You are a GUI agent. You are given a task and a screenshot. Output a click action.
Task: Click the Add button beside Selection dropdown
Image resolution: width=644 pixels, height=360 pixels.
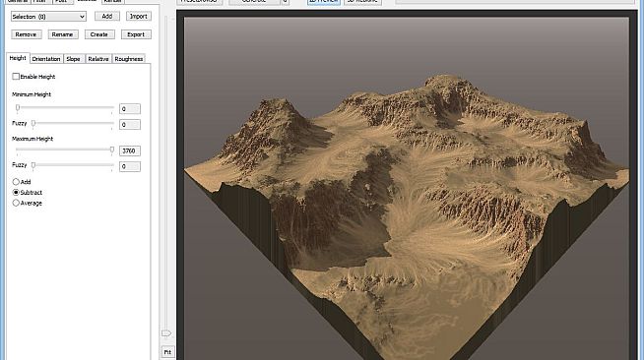[x=106, y=16]
